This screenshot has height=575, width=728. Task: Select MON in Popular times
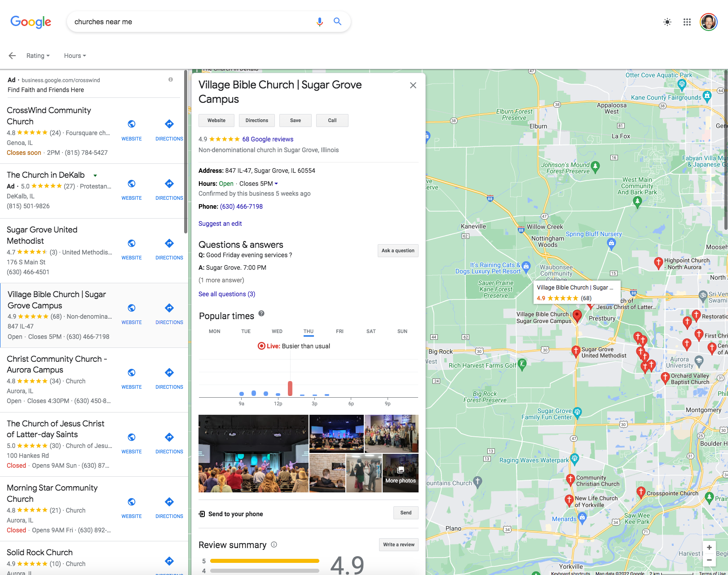click(x=215, y=331)
